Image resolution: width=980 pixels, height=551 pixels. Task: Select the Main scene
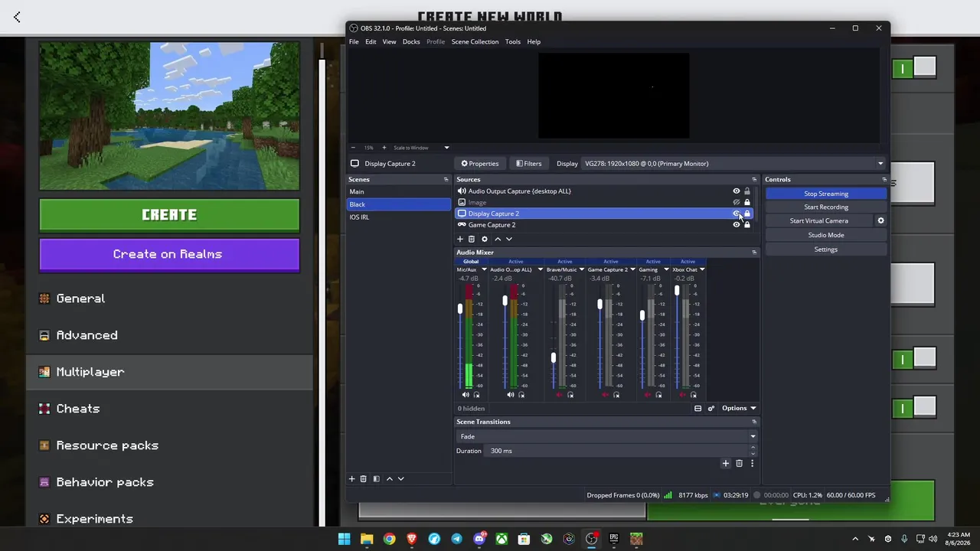pos(399,191)
